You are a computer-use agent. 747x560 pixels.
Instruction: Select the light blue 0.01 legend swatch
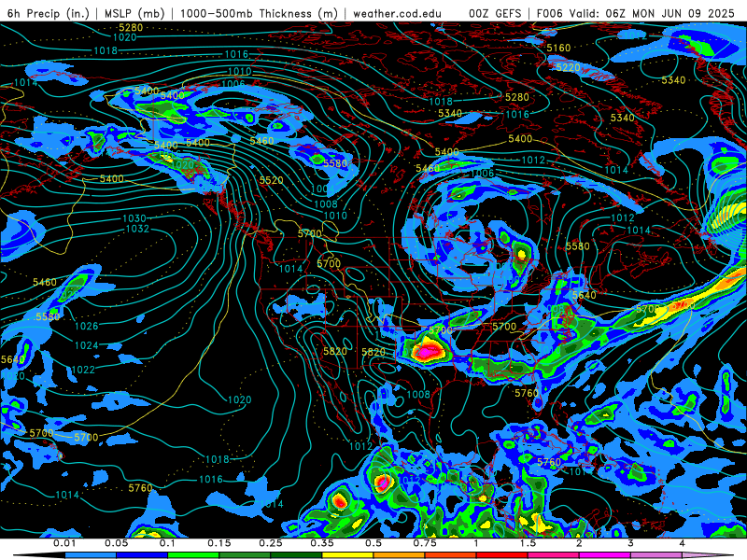[90, 555]
